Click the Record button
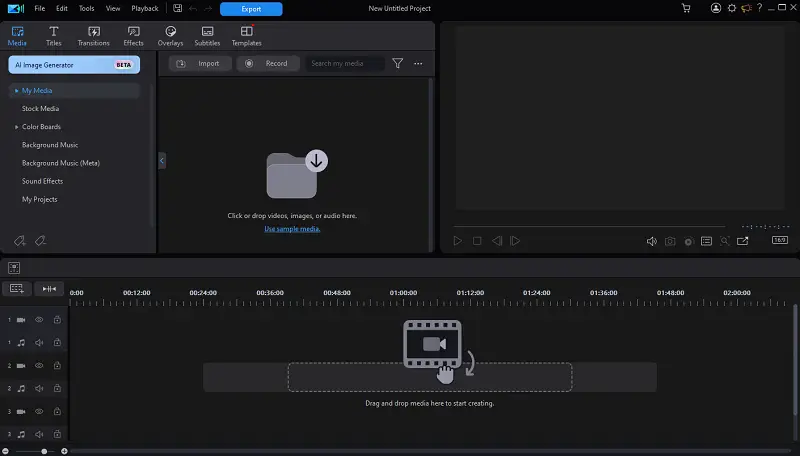 coord(268,63)
